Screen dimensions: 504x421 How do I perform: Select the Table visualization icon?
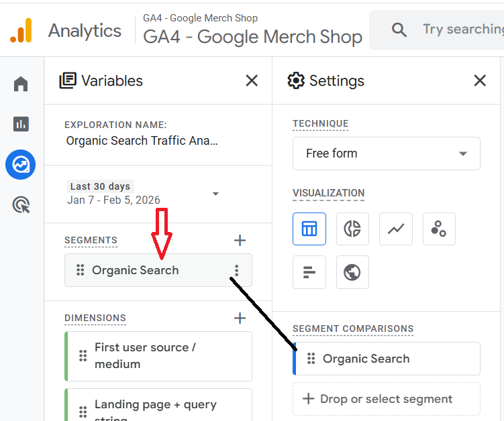pos(309,229)
